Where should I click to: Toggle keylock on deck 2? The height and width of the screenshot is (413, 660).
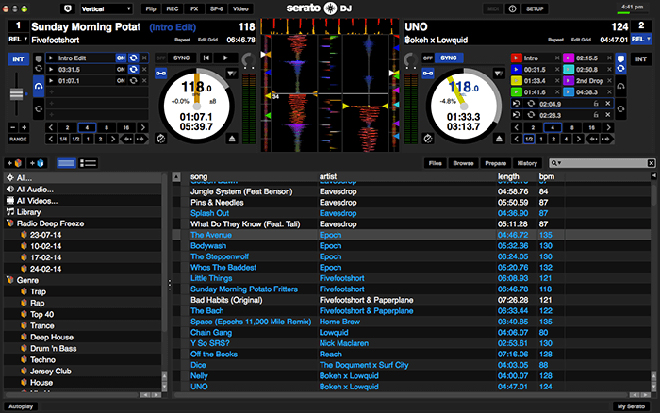426,137
